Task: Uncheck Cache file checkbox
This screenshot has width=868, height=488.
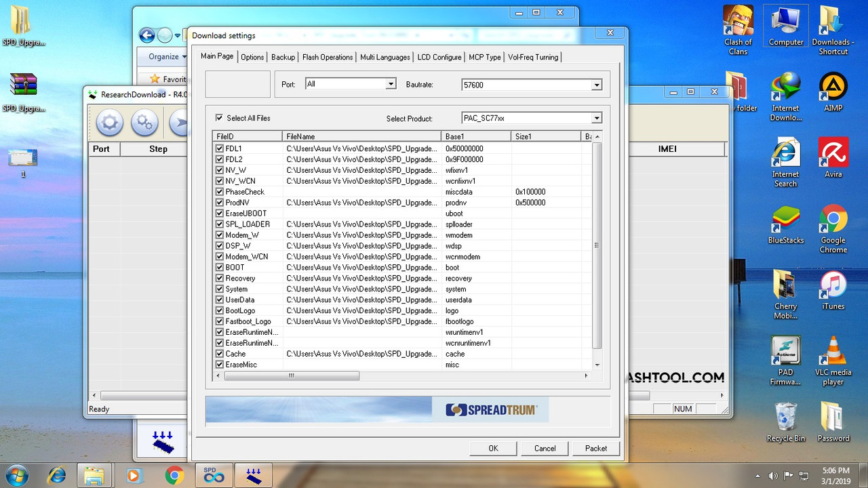Action: click(219, 354)
